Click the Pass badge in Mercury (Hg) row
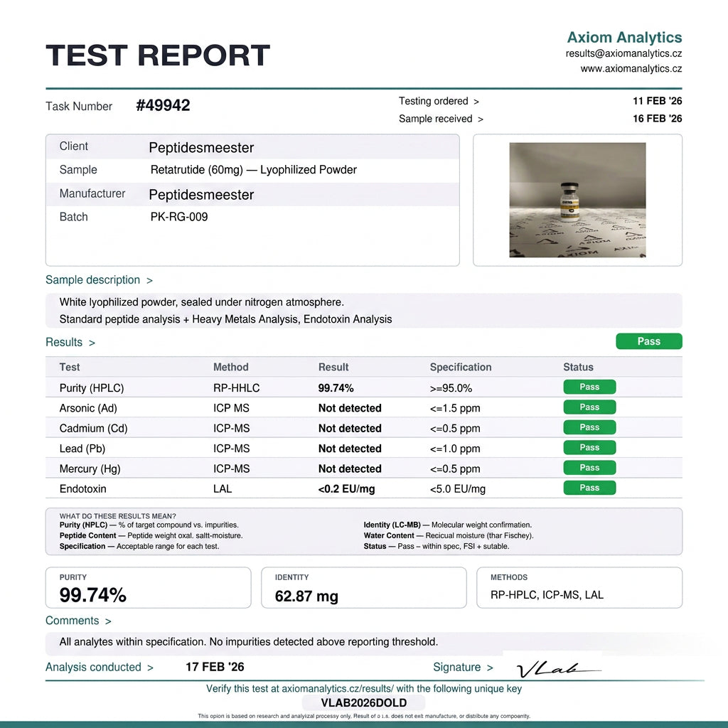Image resolution: width=728 pixels, height=728 pixels. click(x=589, y=468)
